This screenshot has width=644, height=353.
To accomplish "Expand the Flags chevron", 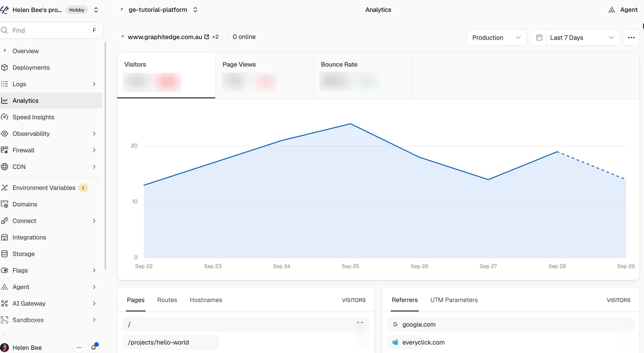I will (x=94, y=270).
